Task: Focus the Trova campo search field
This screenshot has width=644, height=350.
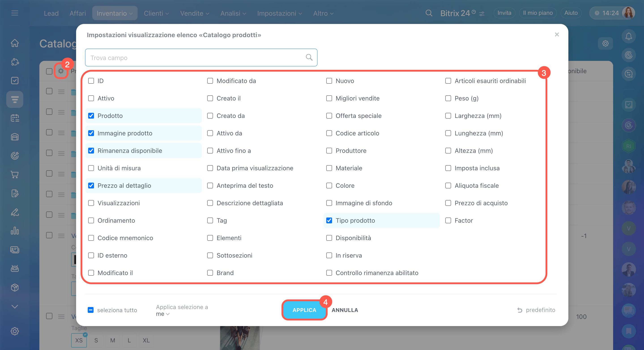Action: [x=195, y=58]
